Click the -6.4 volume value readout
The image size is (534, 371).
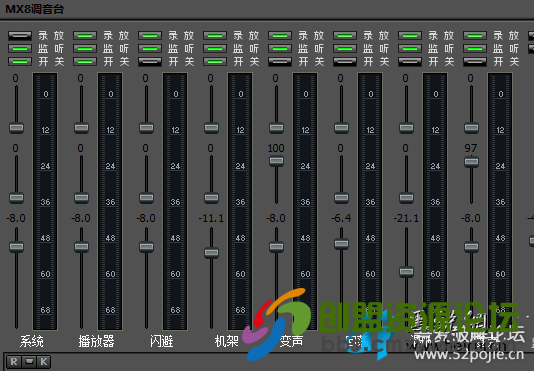tap(341, 218)
